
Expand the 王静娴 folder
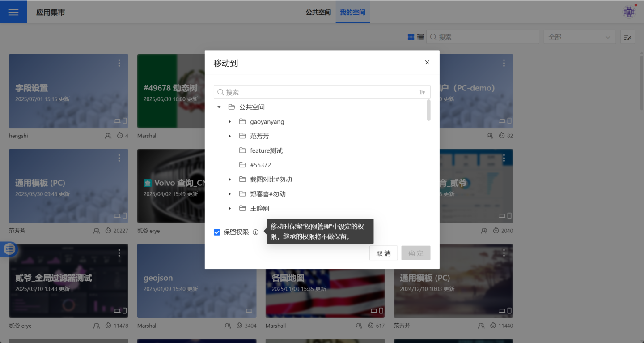click(230, 208)
